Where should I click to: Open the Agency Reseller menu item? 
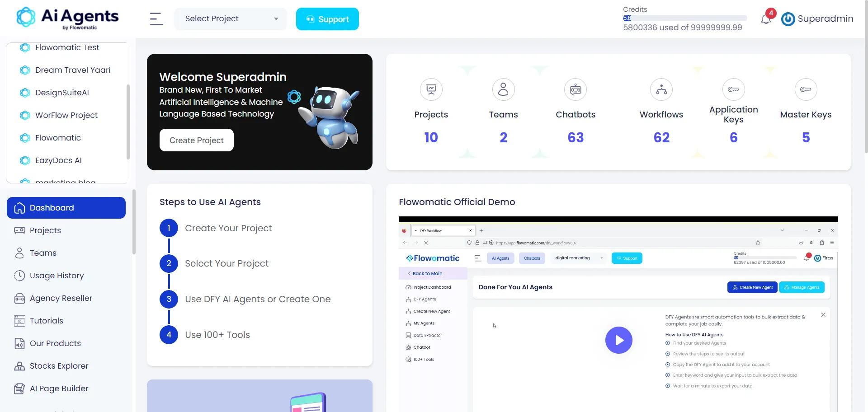tap(66, 298)
